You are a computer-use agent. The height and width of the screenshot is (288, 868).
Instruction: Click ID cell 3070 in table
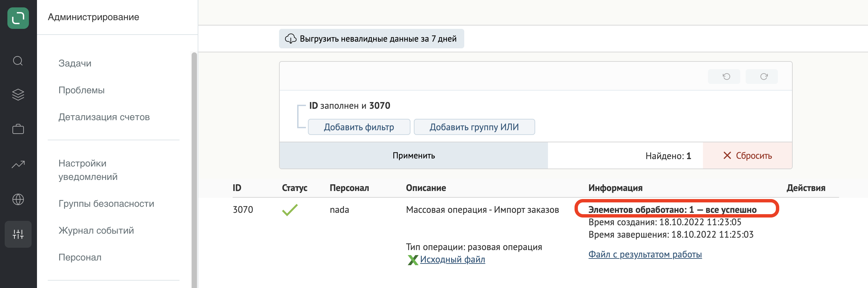click(x=243, y=209)
